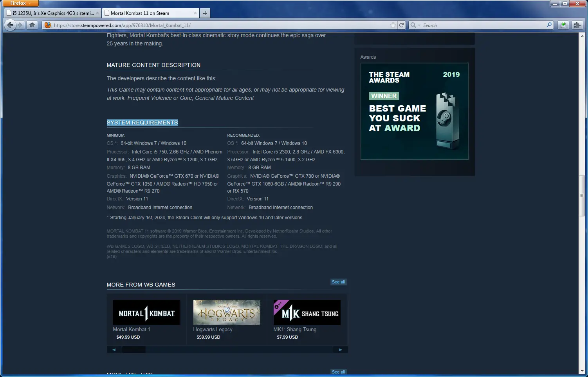Click the WB Games carousel slider handle
This screenshot has width=588, height=377.
point(134,350)
